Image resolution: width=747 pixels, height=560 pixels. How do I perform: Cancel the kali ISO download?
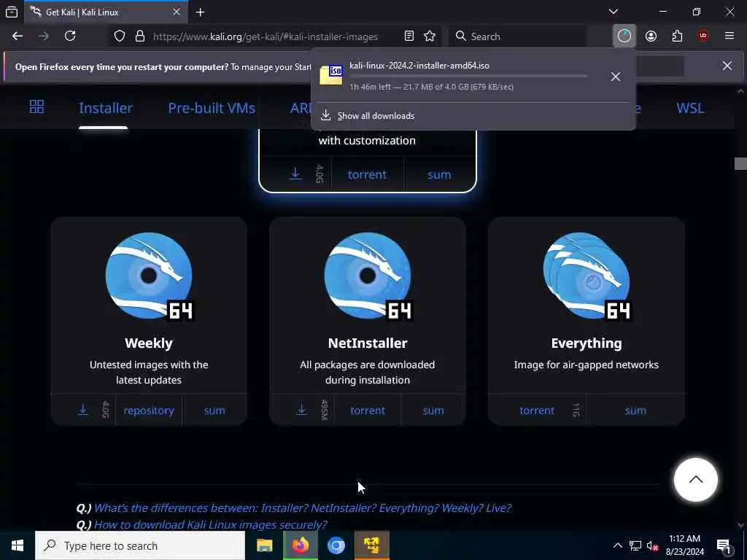point(616,77)
